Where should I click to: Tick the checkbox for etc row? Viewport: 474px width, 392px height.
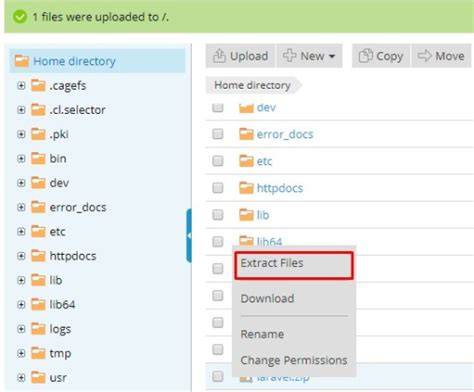218,161
